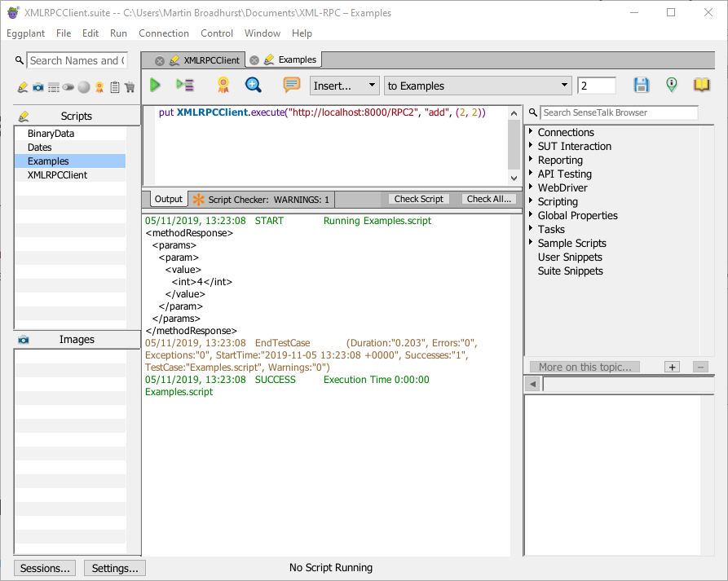Click the orange comment bubble icon

click(x=291, y=86)
